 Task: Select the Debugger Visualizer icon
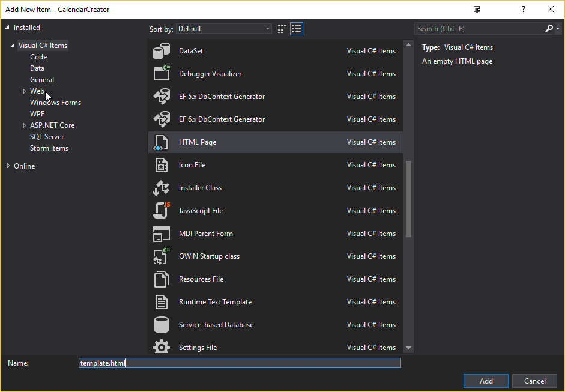[x=162, y=74]
